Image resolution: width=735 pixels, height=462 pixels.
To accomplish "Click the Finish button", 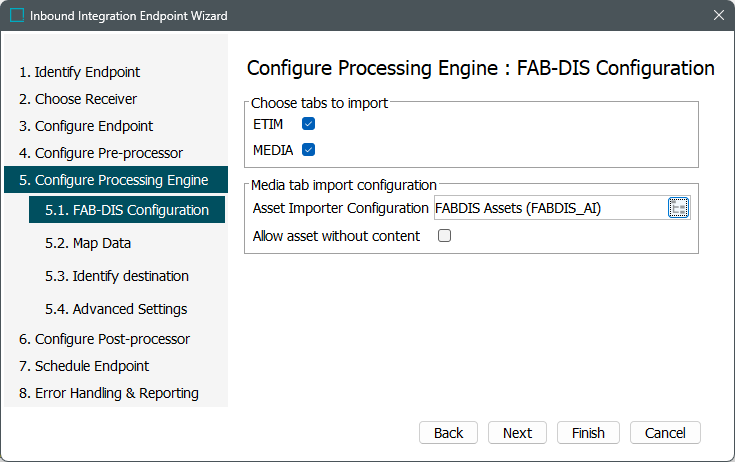I will pyautogui.click(x=588, y=433).
